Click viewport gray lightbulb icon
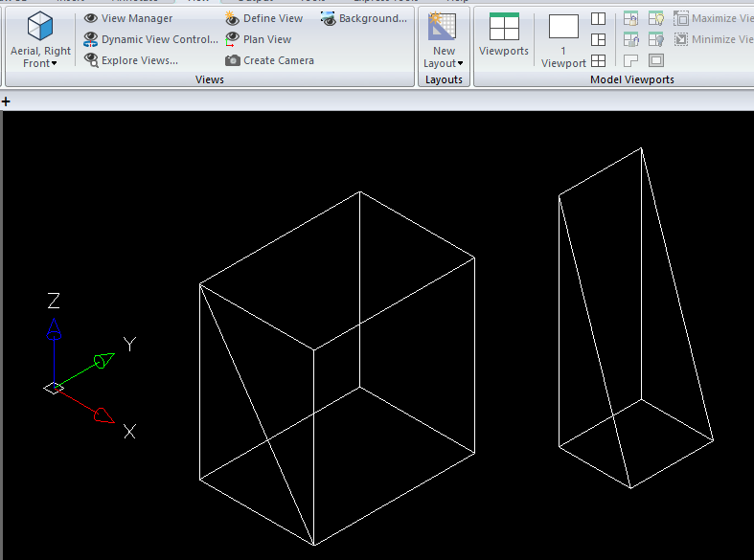This screenshot has width=754, height=560. pyautogui.click(x=656, y=39)
